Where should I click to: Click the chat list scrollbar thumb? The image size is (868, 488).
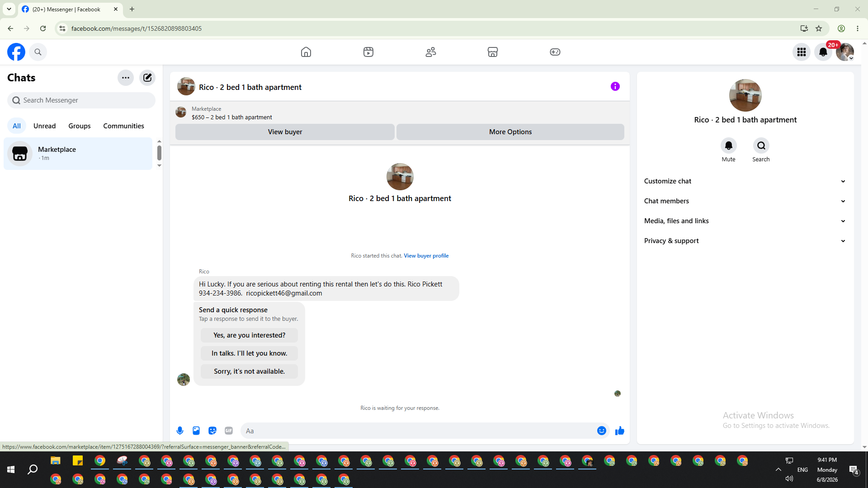pyautogui.click(x=159, y=153)
